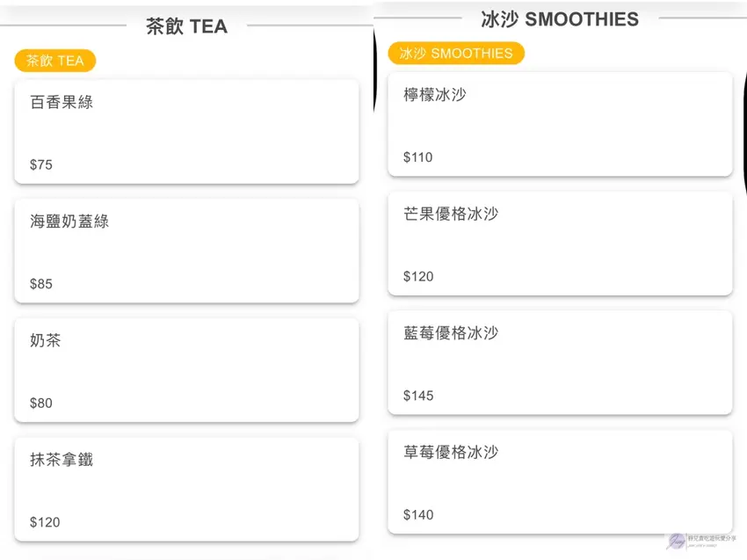Image resolution: width=747 pixels, height=560 pixels.
Task: Click the 冰沙 SMOOTHIES section heading
Action: (x=559, y=18)
